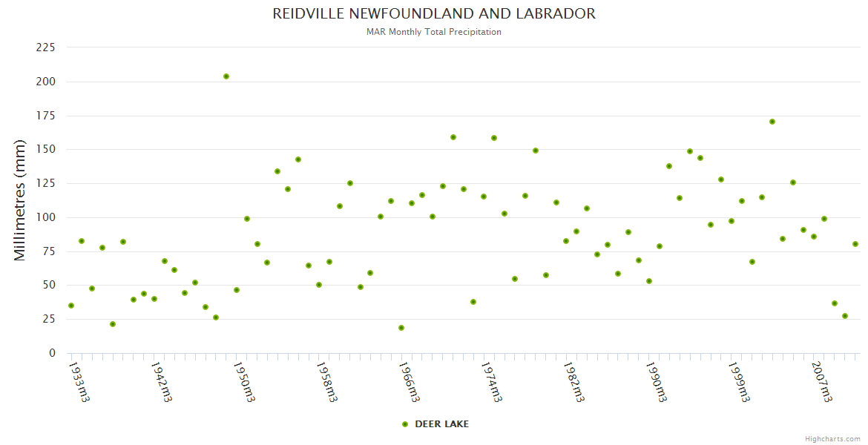Click the last data point at far right

pyautogui.click(x=855, y=244)
